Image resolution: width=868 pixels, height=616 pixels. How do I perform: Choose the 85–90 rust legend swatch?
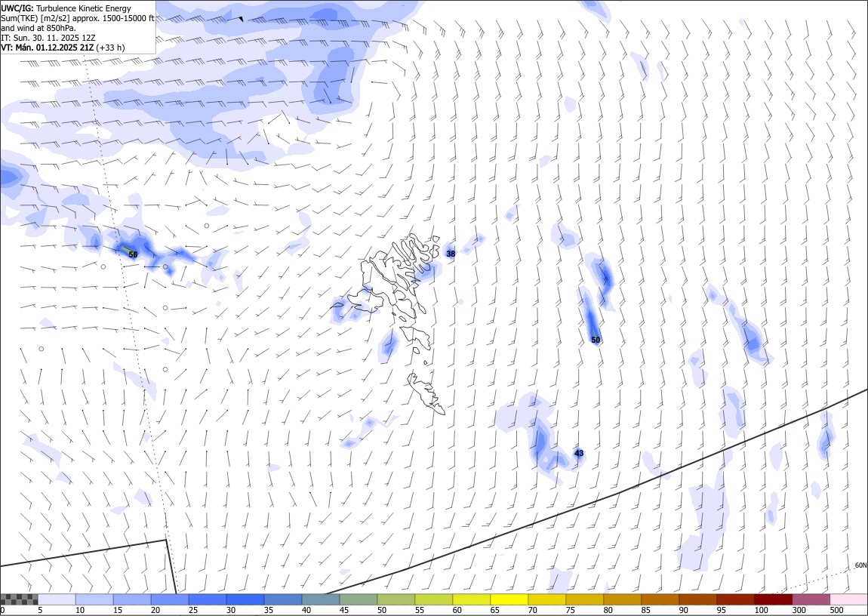tap(660, 599)
